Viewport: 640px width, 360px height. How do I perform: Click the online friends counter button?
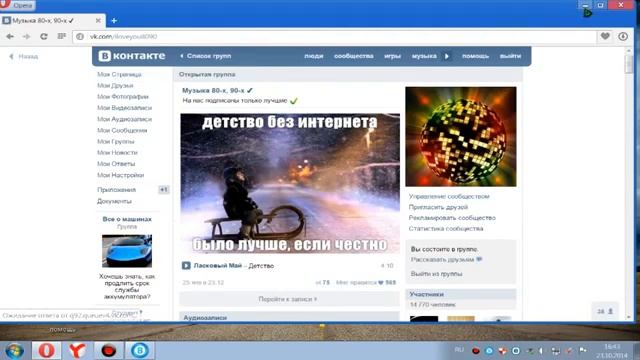click(605, 311)
